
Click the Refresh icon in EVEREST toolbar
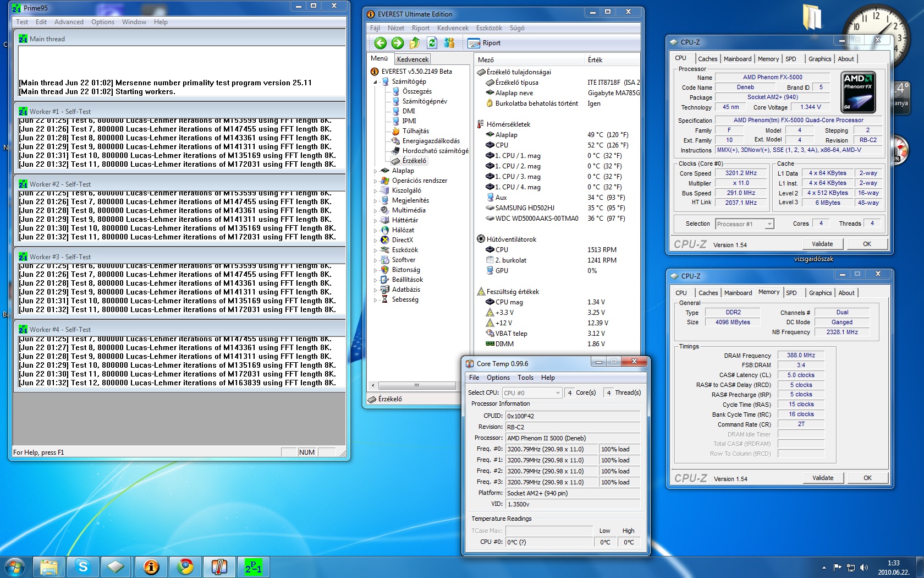(432, 43)
